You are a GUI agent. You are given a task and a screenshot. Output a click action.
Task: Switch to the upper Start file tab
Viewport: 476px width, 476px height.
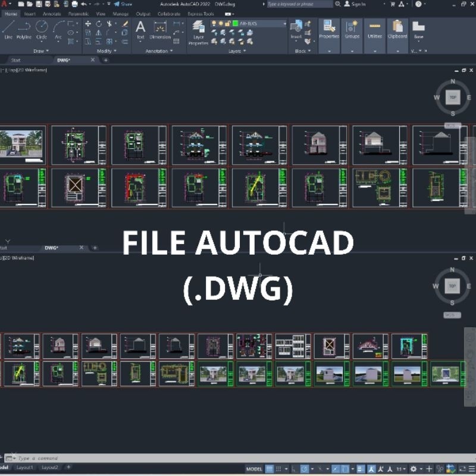pos(15,60)
